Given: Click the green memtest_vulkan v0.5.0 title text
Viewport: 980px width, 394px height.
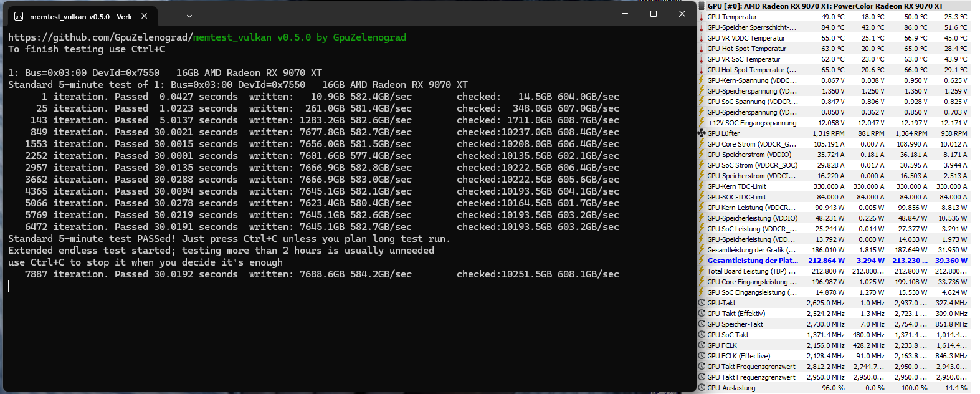Looking at the screenshot, I should tap(300, 37).
